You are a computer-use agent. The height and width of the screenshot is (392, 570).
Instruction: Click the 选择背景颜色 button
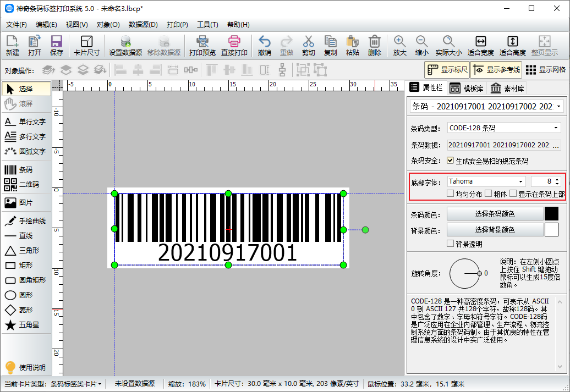click(495, 230)
